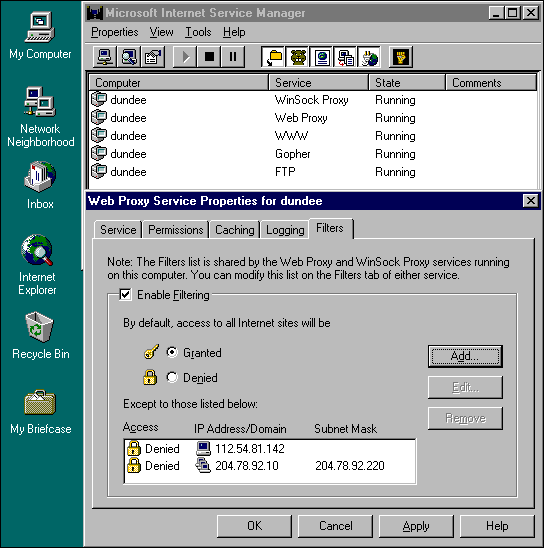Click the padlock icon next to Denied option
The image size is (544, 548).
(x=150, y=377)
